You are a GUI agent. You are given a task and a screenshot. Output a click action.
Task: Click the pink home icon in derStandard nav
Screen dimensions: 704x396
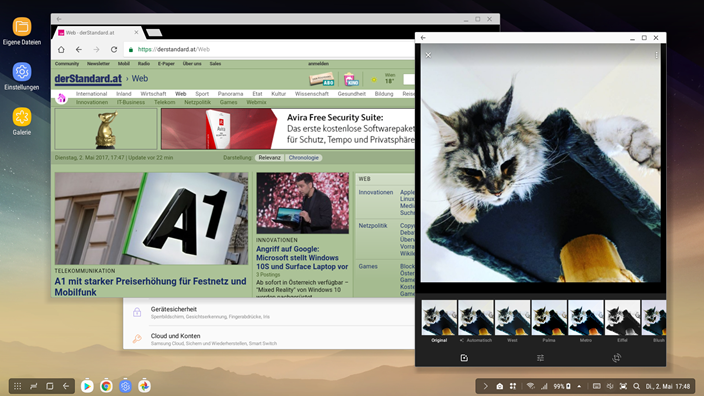(x=62, y=98)
